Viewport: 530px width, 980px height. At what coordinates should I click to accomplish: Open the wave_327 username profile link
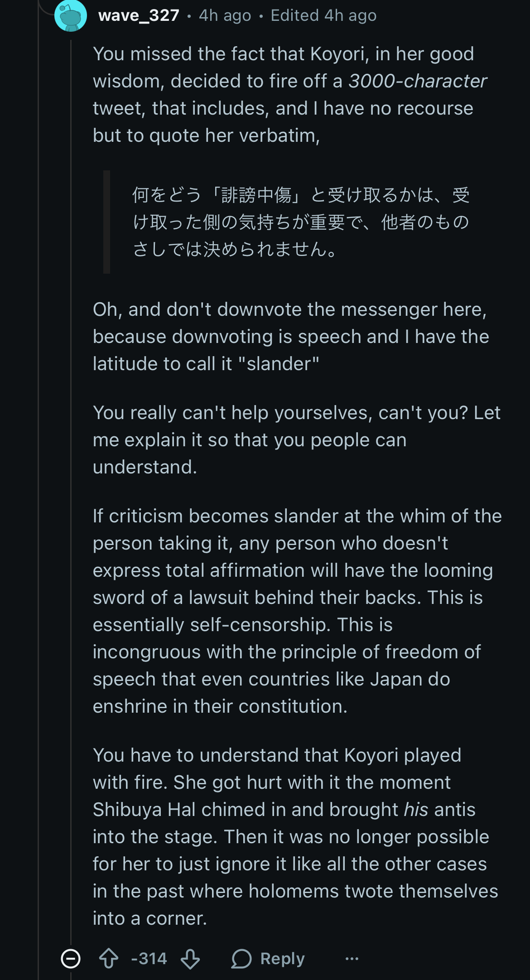point(139,15)
